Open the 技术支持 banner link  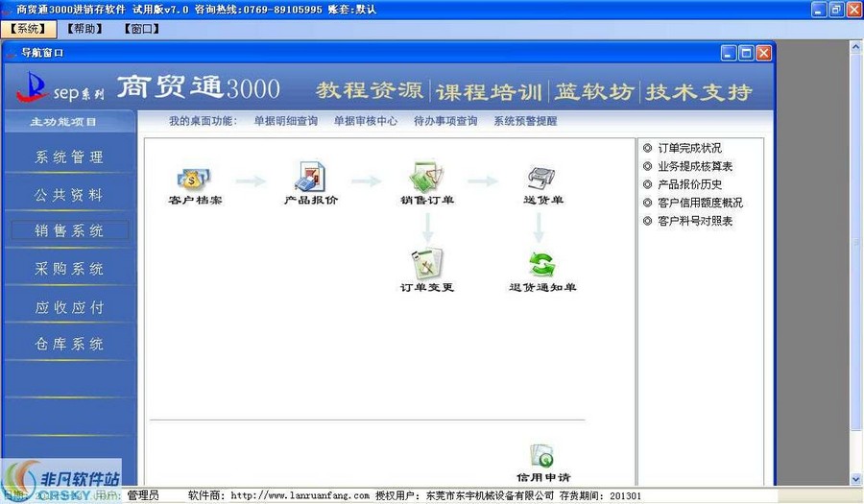point(699,91)
